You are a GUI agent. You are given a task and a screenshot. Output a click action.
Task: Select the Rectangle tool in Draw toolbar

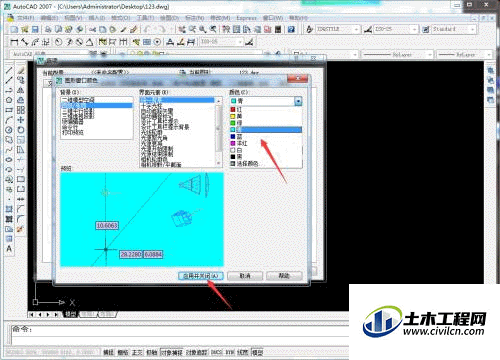pyautogui.click(x=9, y=110)
